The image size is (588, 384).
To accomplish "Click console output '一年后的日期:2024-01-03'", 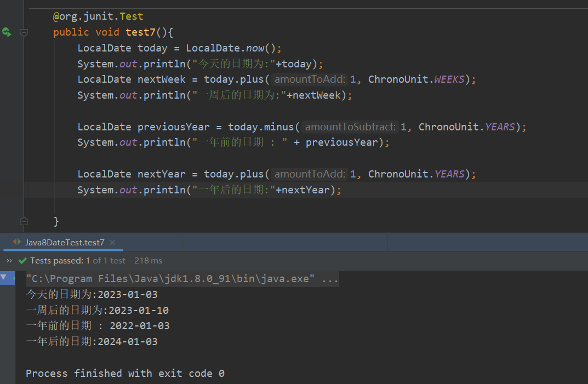I will click(x=92, y=341).
